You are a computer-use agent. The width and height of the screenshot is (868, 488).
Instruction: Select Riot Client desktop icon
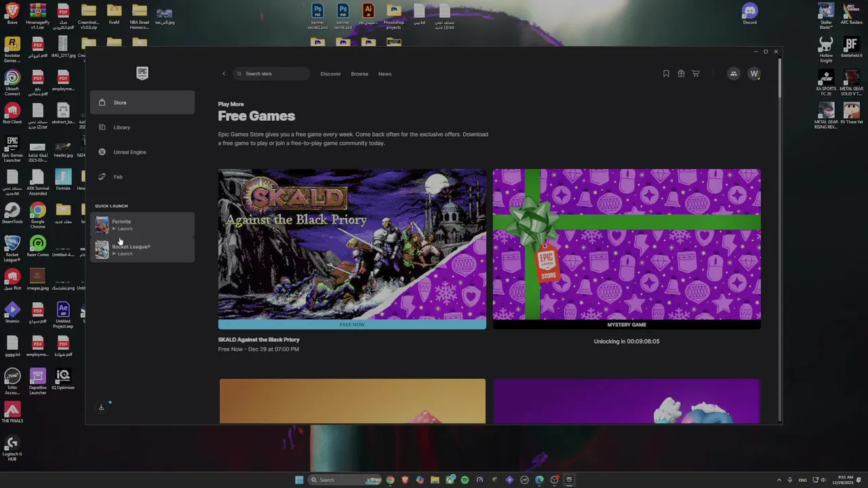click(x=12, y=113)
